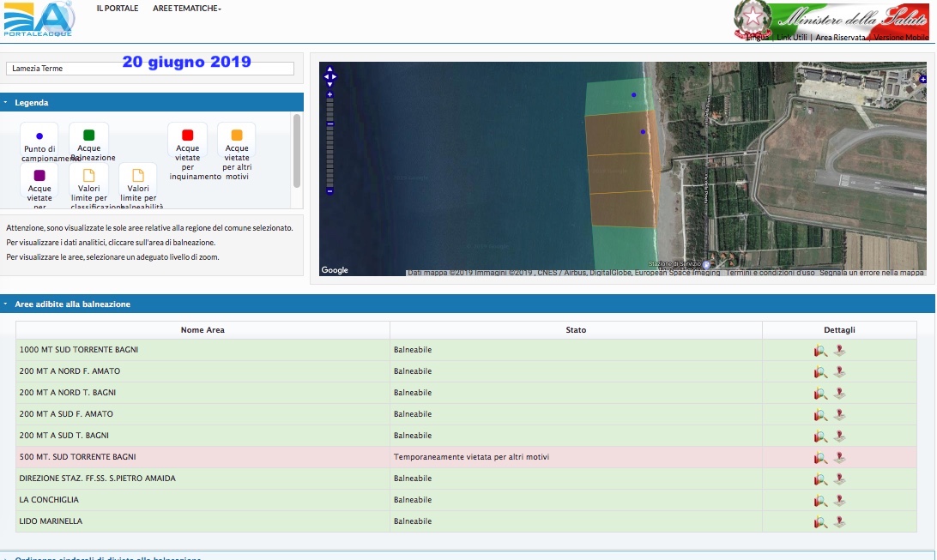Pan the map down with arrow
The width and height of the screenshot is (937, 560).
329,84
